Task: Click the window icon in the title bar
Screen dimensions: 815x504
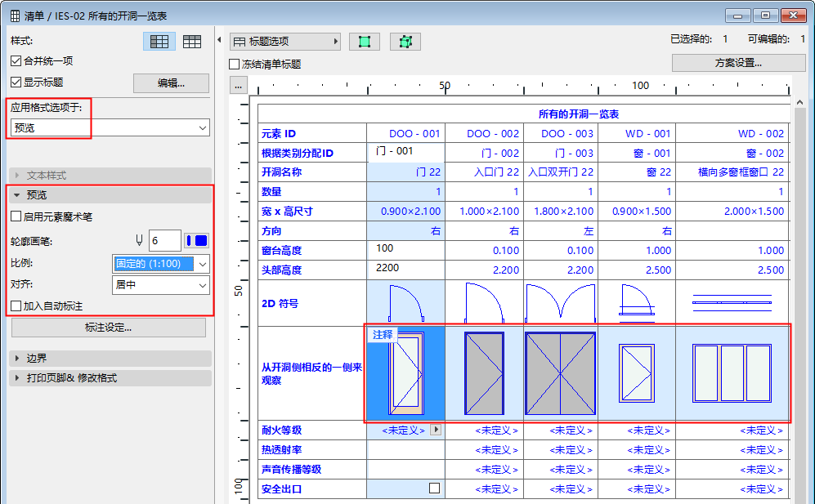Action: pos(16,16)
